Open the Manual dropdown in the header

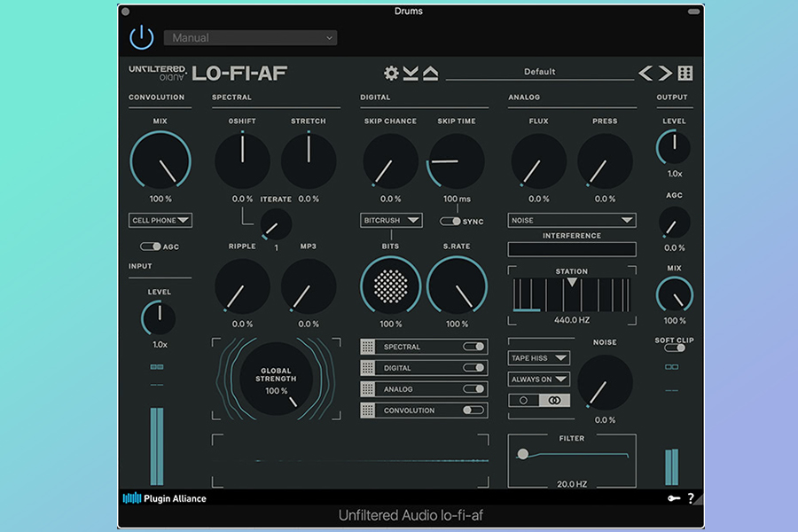click(250, 38)
